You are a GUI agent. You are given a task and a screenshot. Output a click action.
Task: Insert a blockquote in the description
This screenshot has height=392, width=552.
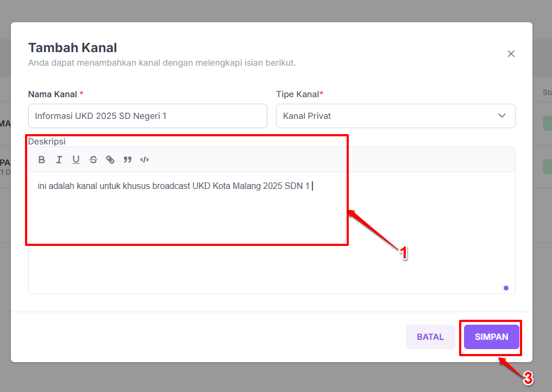coord(128,160)
